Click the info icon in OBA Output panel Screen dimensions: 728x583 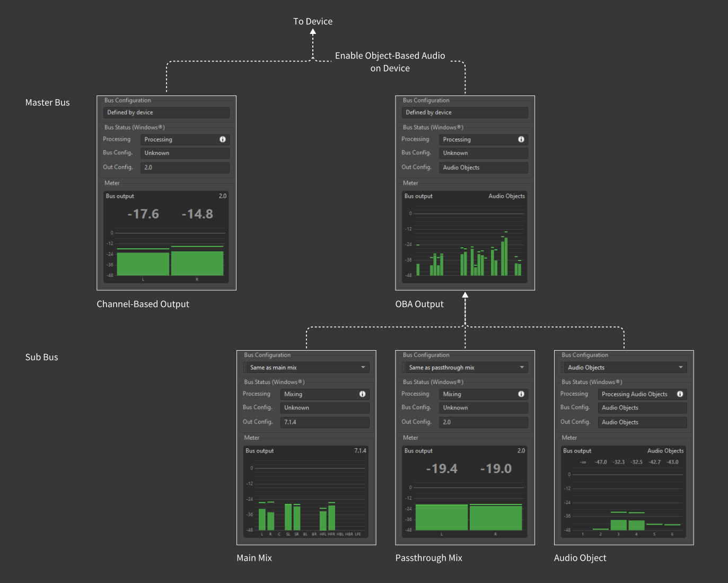pyautogui.click(x=521, y=140)
